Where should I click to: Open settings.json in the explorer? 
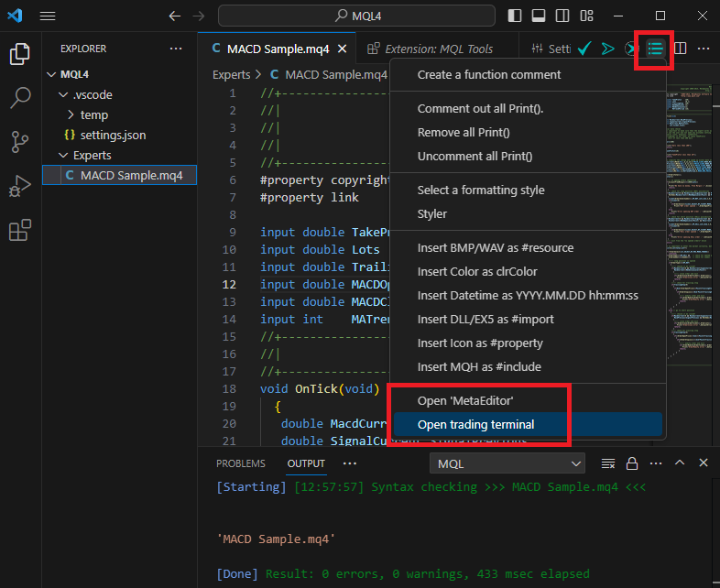point(120,135)
